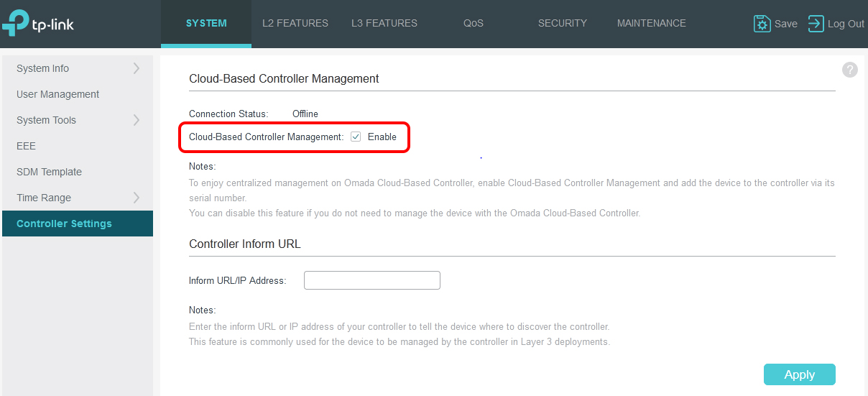The image size is (868, 396).
Task: Select the SYSTEM tab
Action: [206, 23]
